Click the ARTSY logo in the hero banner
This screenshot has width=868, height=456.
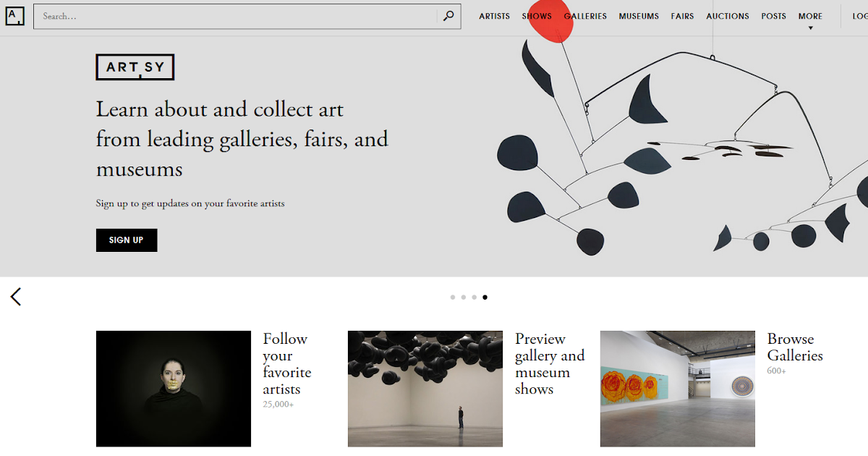(x=135, y=67)
